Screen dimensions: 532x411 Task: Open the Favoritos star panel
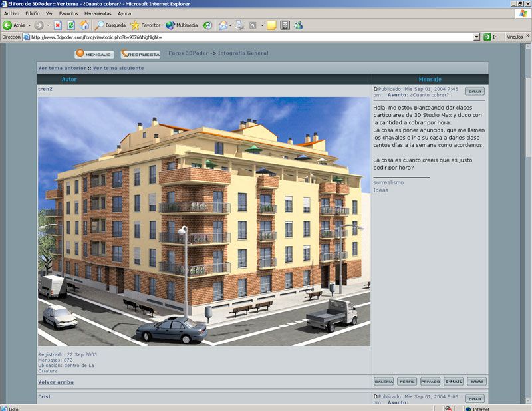click(x=146, y=25)
